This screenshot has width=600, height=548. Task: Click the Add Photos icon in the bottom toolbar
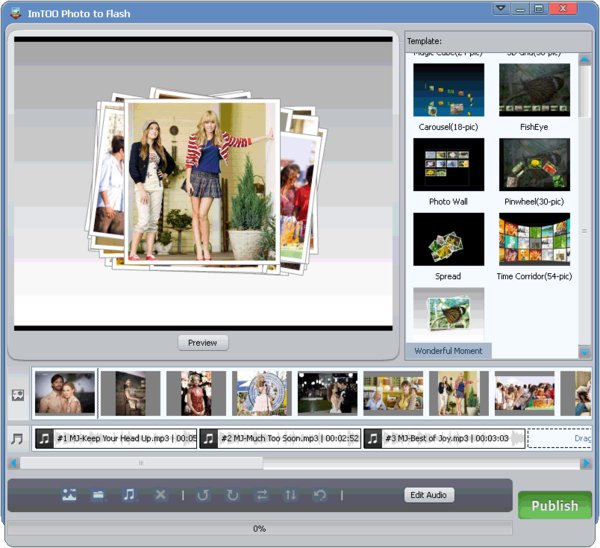(x=69, y=495)
